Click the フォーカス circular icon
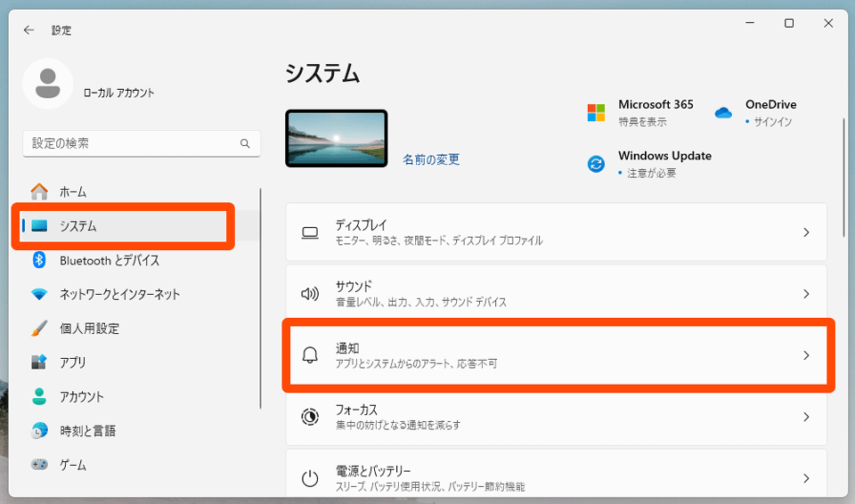Image resolution: width=855 pixels, height=504 pixels. 310,418
